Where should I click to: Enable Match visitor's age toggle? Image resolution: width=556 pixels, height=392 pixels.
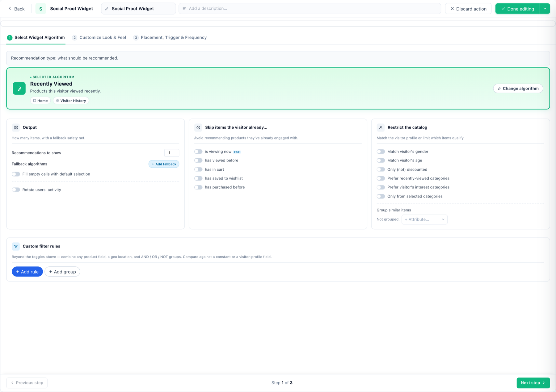[381, 161]
